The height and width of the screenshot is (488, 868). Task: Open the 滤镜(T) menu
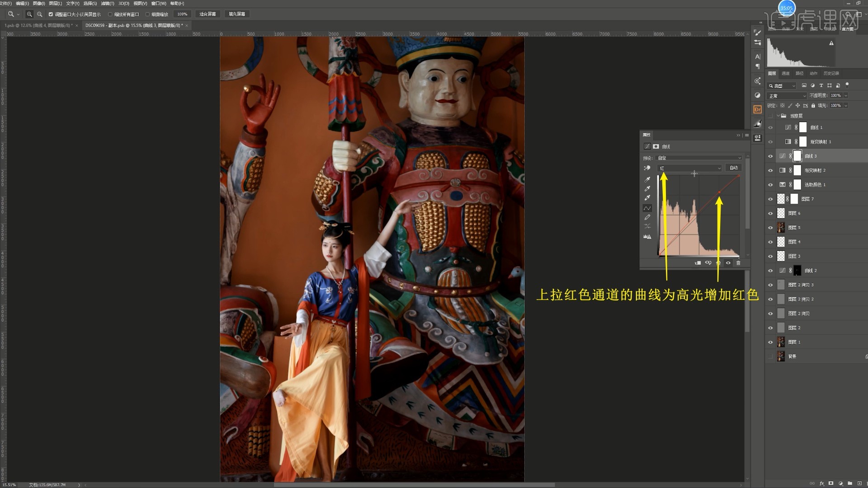click(108, 3)
